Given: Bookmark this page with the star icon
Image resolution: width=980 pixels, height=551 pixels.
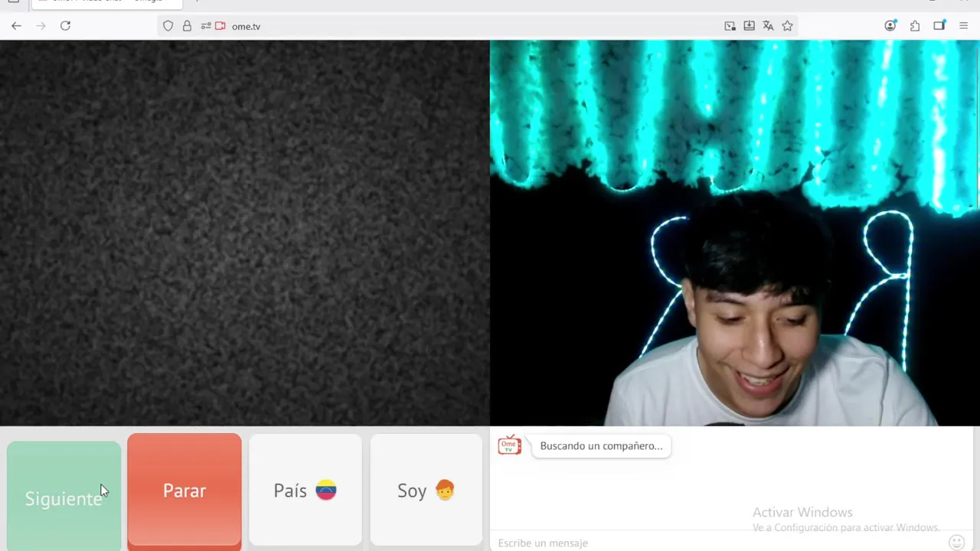Looking at the screenshot, I should [787, 26].
